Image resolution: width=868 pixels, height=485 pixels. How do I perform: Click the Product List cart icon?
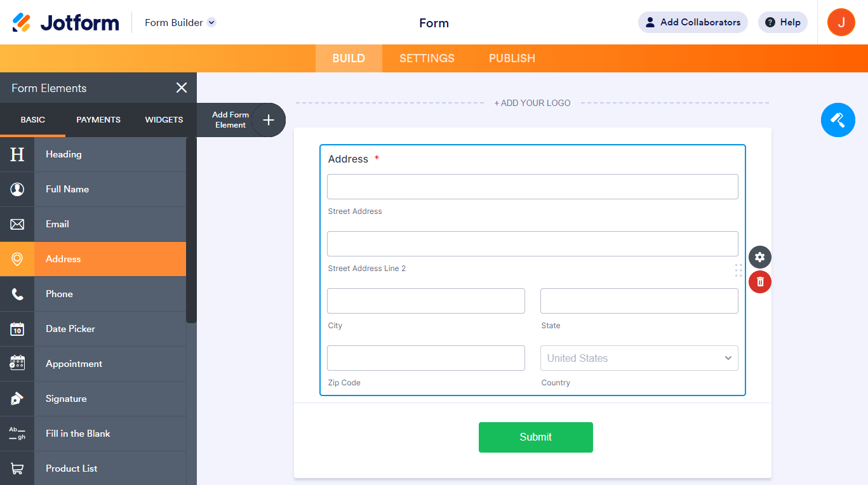pyautogui.click(x=17, y=468)
